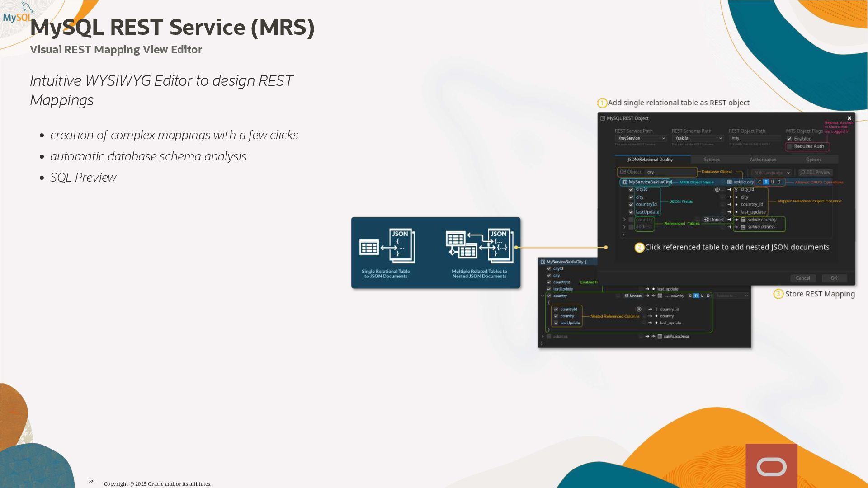This screenshot has width=868, height=488.
Task: Click the DB Object input field
Action: [670, 172]
